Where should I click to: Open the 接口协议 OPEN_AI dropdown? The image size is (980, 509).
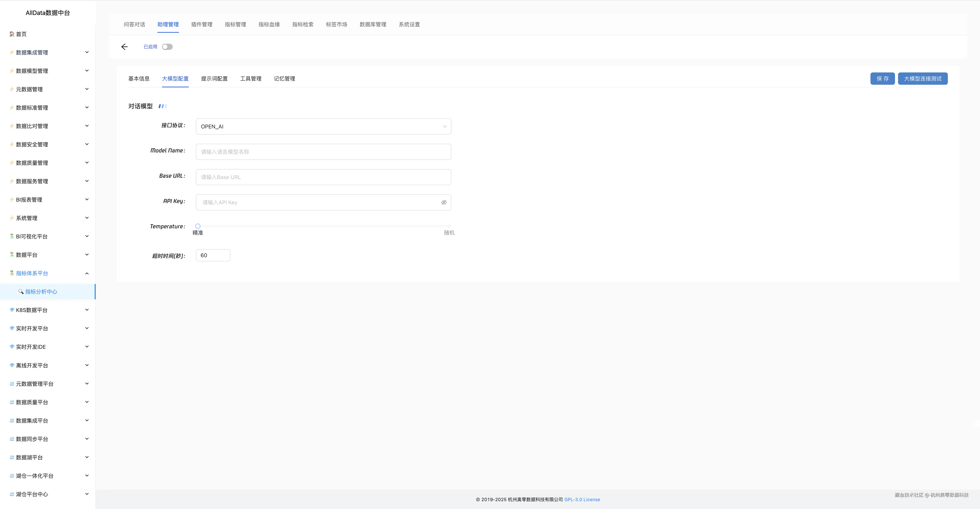(323, 126)
